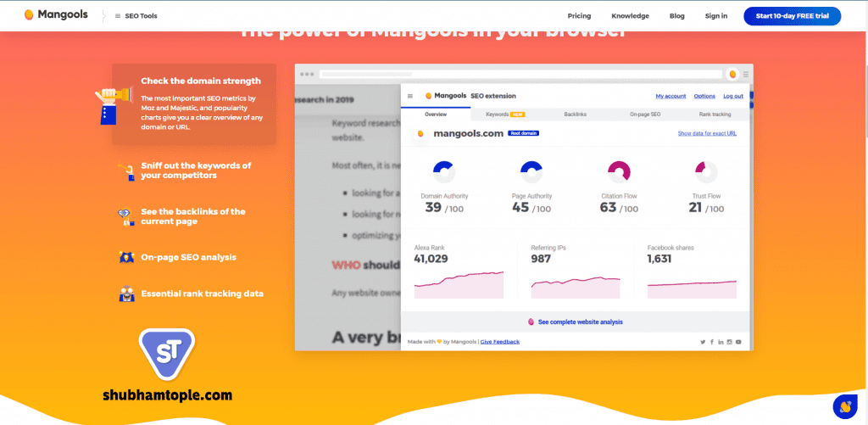Switch to the Keywords tab

point(505,115)
